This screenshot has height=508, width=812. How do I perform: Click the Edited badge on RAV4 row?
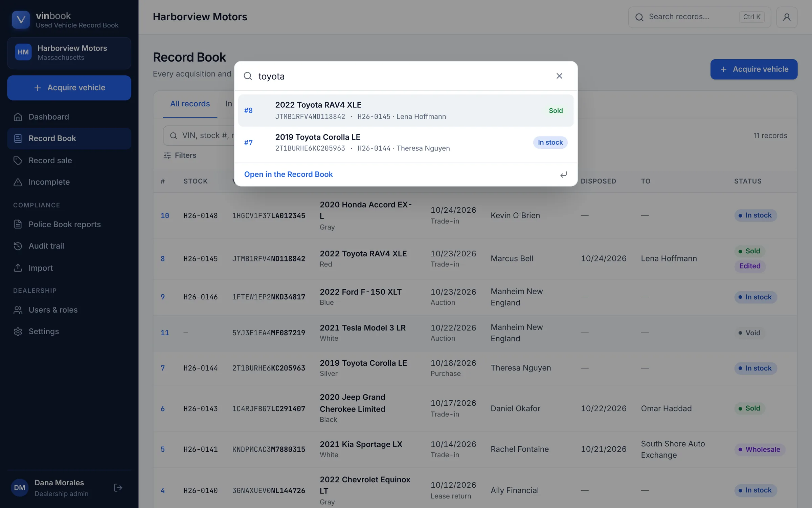point(750,266)
